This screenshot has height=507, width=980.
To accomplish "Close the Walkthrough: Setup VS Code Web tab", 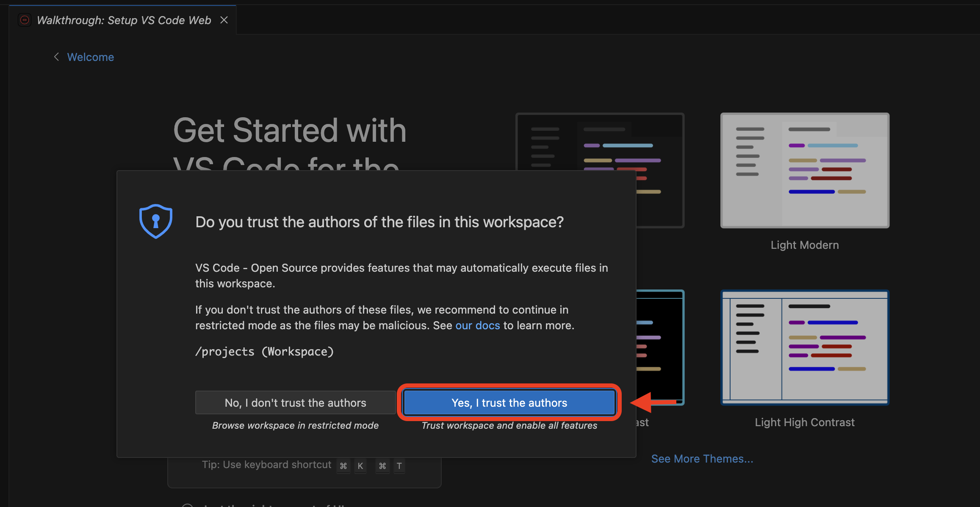I will [x=224, y=20].
